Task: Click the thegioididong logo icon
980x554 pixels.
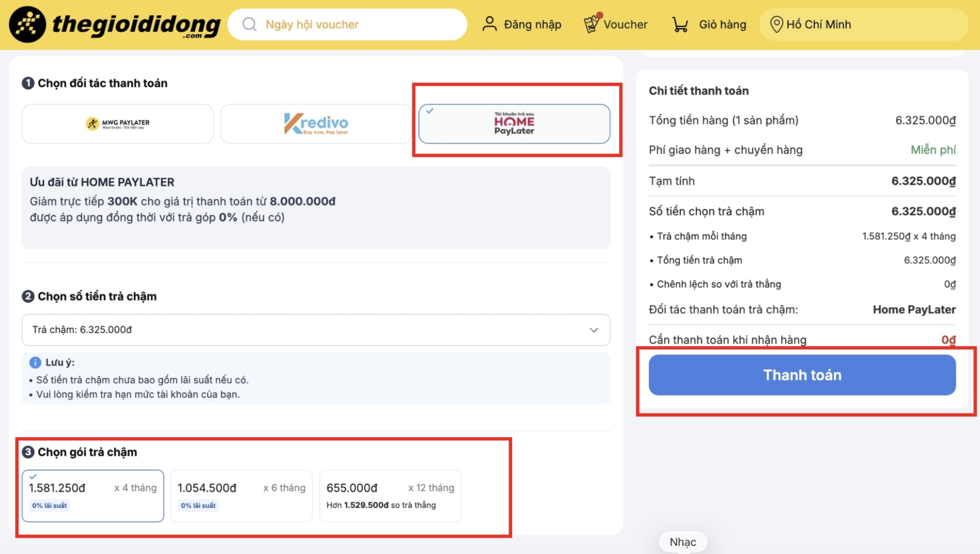Action: (x=27, y=24)
